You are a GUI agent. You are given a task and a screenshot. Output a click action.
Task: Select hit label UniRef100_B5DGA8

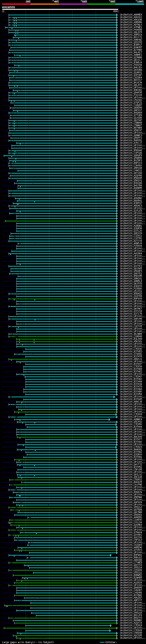(131, 150)
